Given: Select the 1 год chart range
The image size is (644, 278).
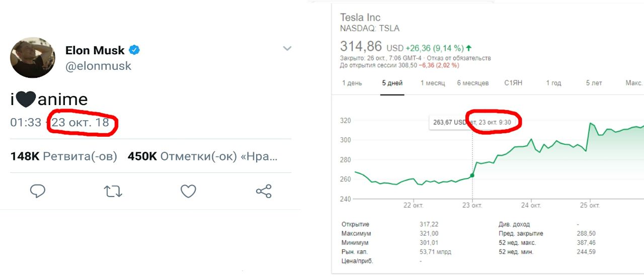Looking at the screenshot, I should point(553,83).
